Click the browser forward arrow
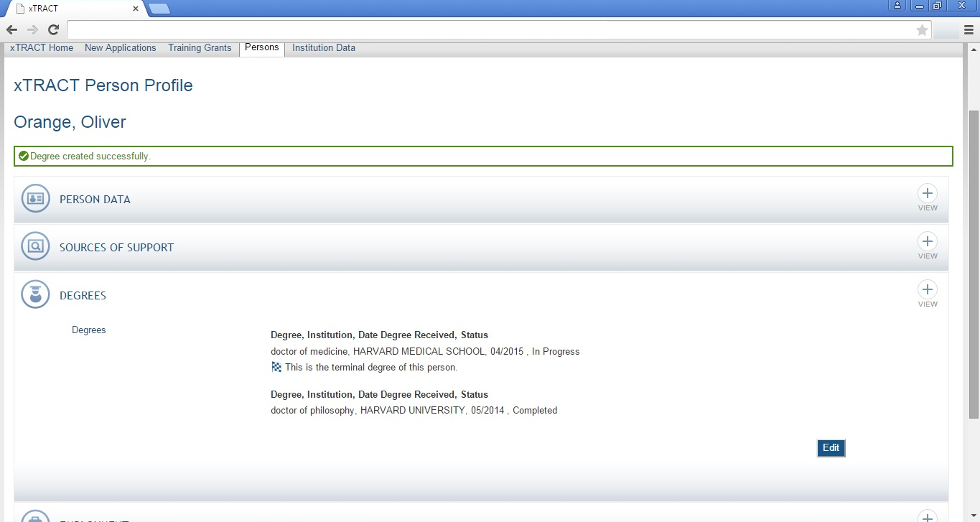This screenshot has width=980, height=522. click(32, 29)
